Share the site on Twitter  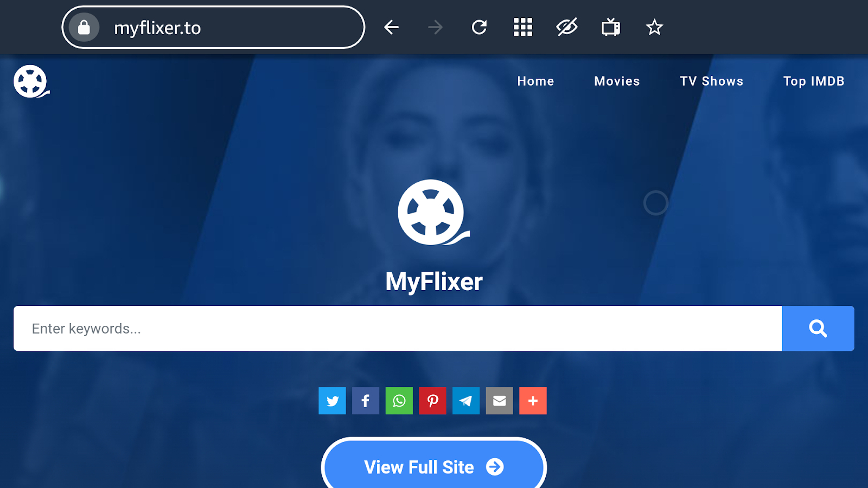(x=332, y=401)
